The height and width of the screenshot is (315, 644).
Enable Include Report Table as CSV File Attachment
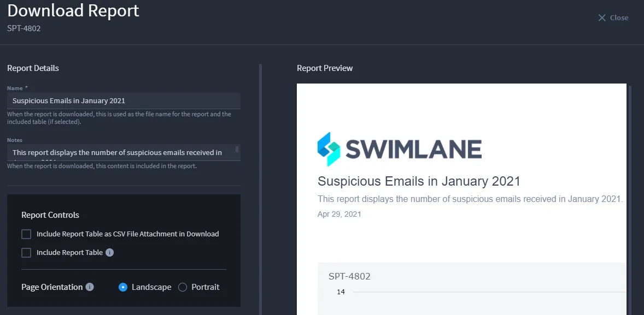pyautogui.click(x=26, y=234)
